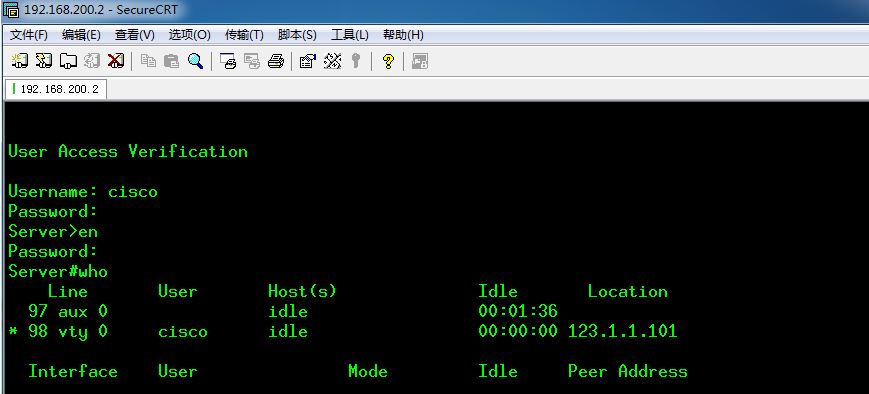Click the Disconnect red X icon
This screenshot has width=869, height=394.
click(x=115, y=61)
